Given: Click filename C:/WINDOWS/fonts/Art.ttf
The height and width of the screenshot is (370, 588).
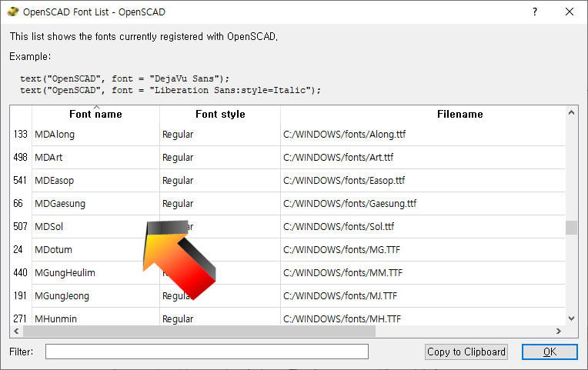Looking at the screenshot, I should 338,158.
